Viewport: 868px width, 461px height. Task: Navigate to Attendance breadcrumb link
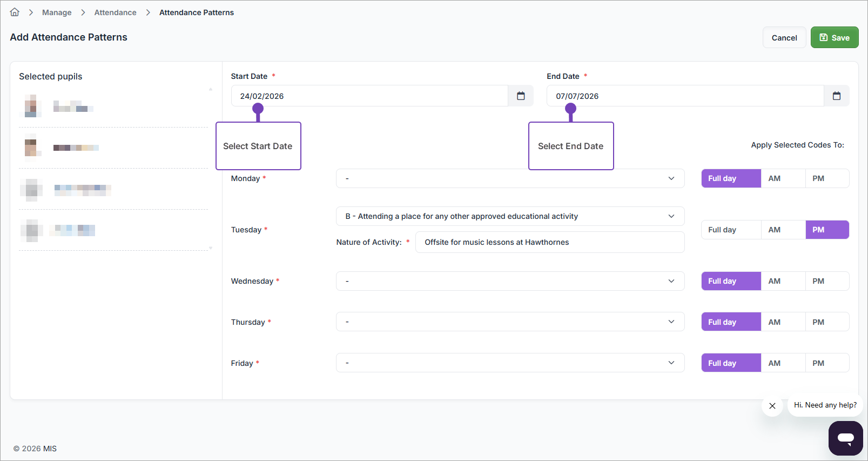(115, 12)
